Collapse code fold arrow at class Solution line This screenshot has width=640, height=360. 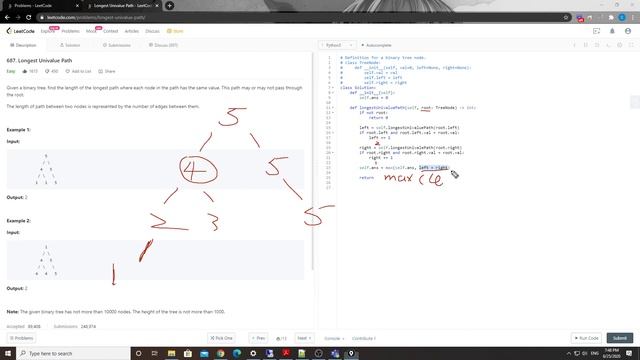point(333,88)
